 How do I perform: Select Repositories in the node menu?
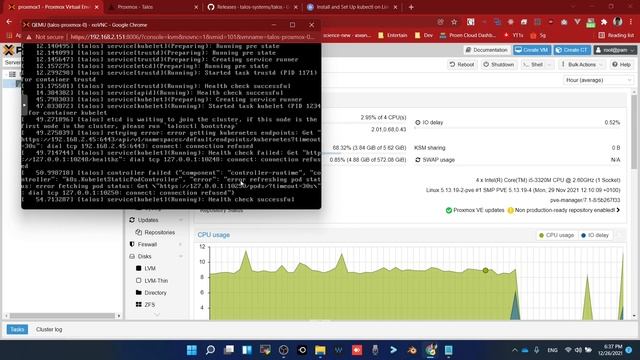[159, 232]
